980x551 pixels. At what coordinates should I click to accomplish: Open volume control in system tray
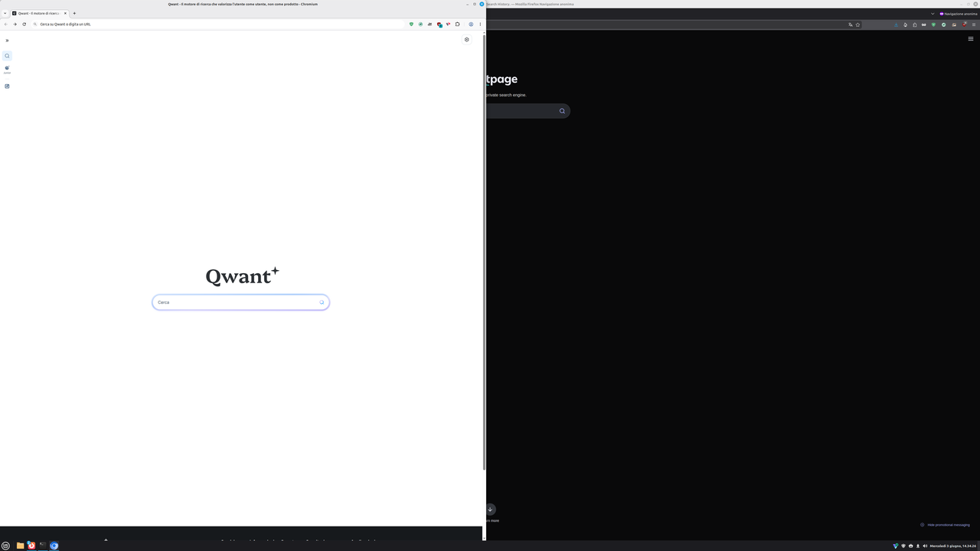point(925,546)
